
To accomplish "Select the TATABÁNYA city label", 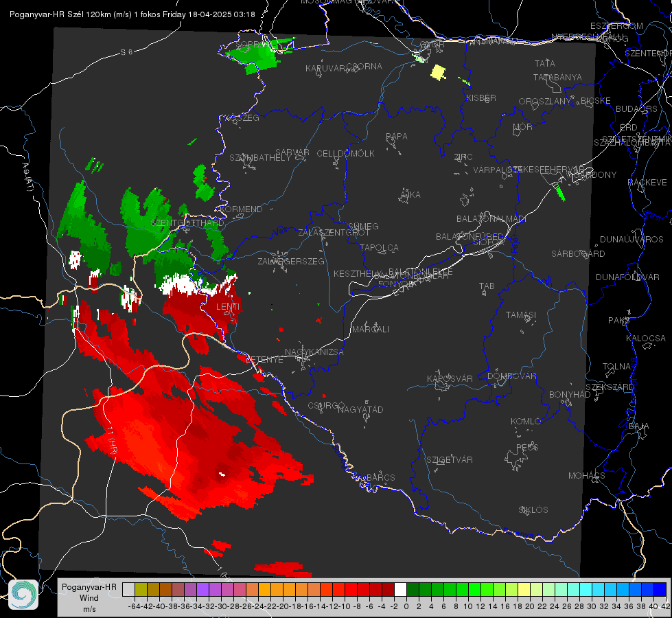I will [x=557, y=77].
